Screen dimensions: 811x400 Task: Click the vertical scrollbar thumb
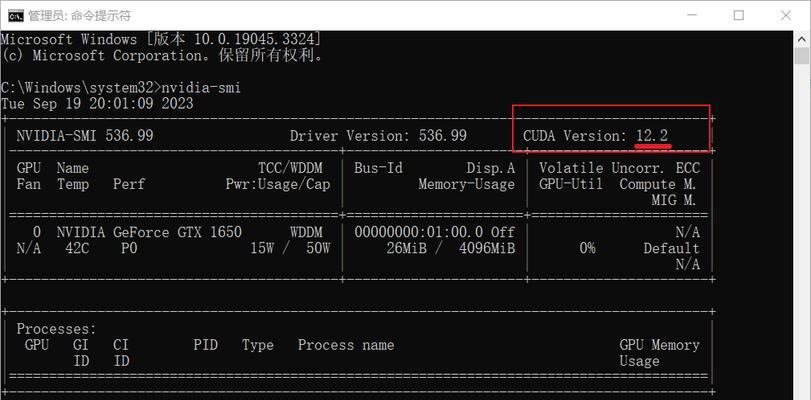coord(802,55)
